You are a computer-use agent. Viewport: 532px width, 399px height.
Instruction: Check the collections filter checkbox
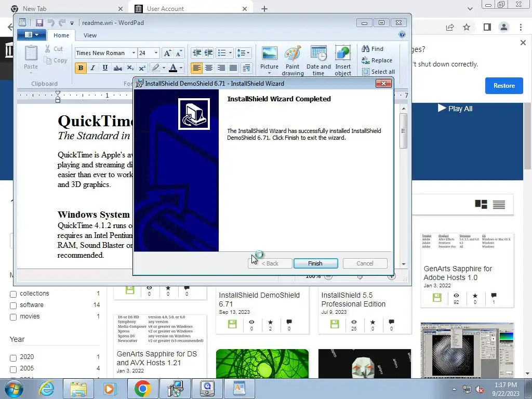click(x=13, y=294)
